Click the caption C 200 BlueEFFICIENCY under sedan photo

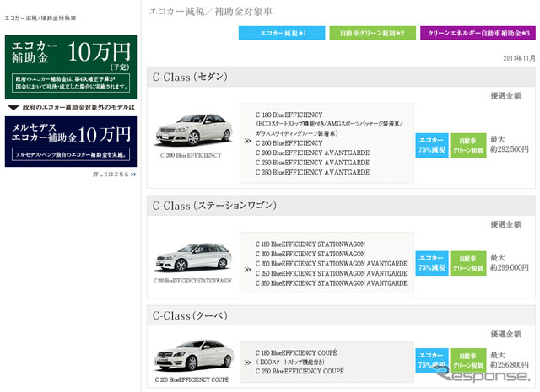[191, 155]
